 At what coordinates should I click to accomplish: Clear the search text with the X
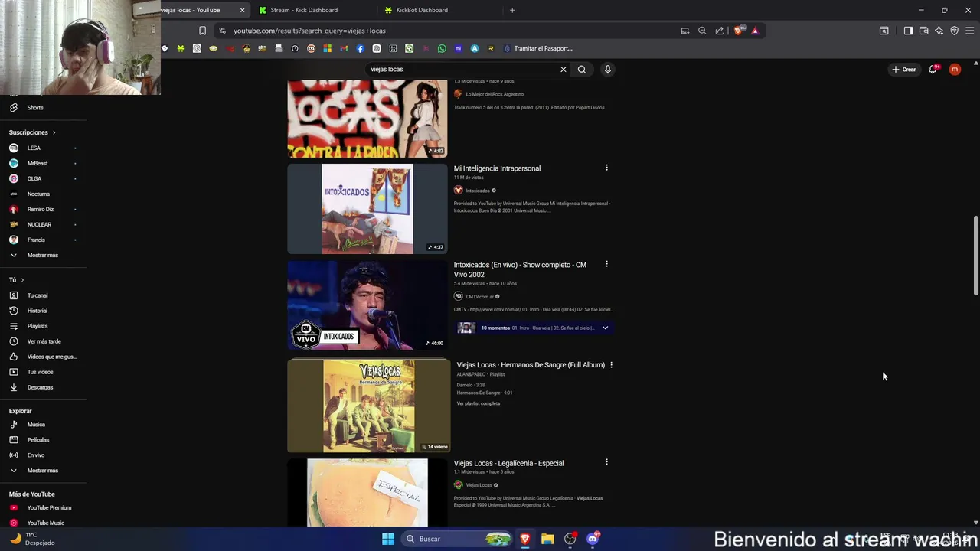coord(563,69)
